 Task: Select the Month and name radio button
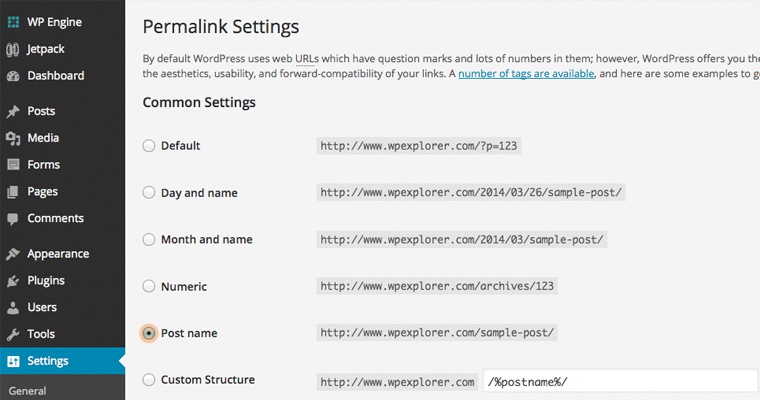point(149,240)
